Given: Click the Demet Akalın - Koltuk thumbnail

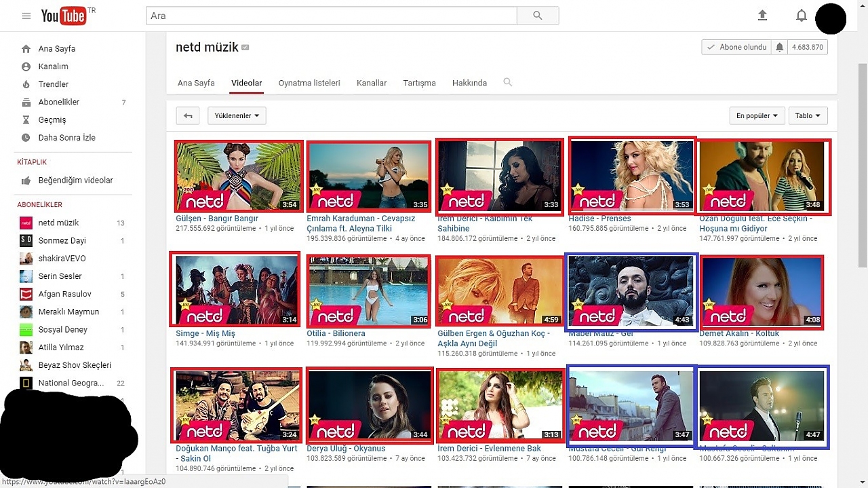Looking at the screenshot, I should point(762,293).
